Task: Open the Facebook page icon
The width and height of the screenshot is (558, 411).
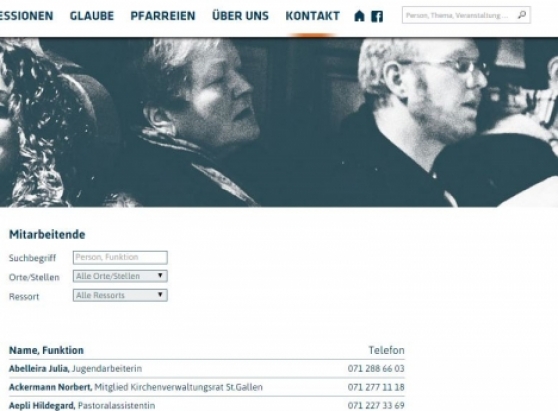Action: coord(377,16)
